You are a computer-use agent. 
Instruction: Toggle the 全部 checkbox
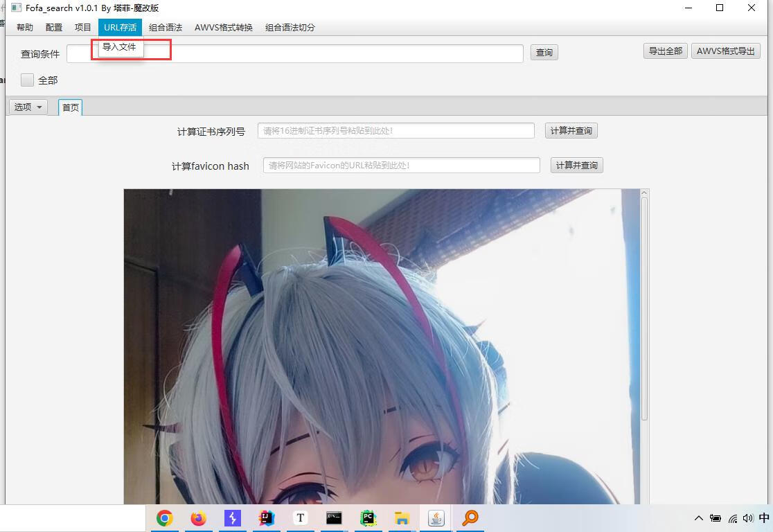pos(28,80)
